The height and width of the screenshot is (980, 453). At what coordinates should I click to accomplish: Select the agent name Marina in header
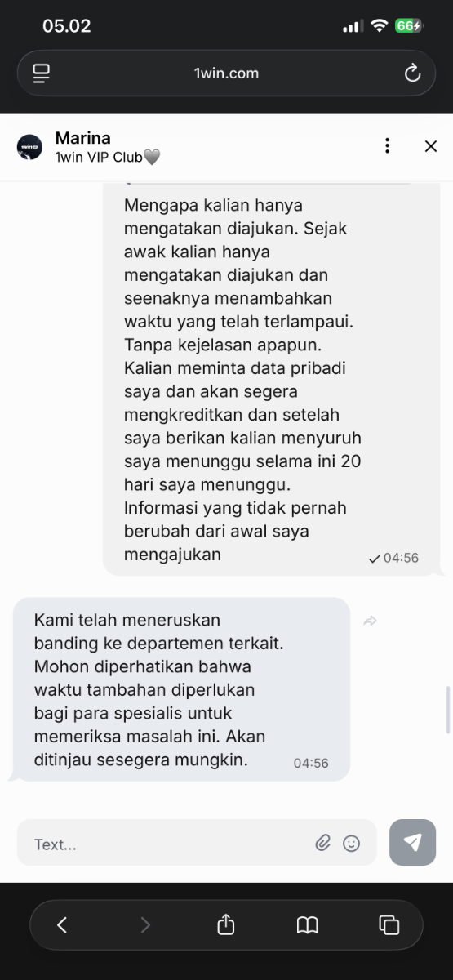click(82, 138)
